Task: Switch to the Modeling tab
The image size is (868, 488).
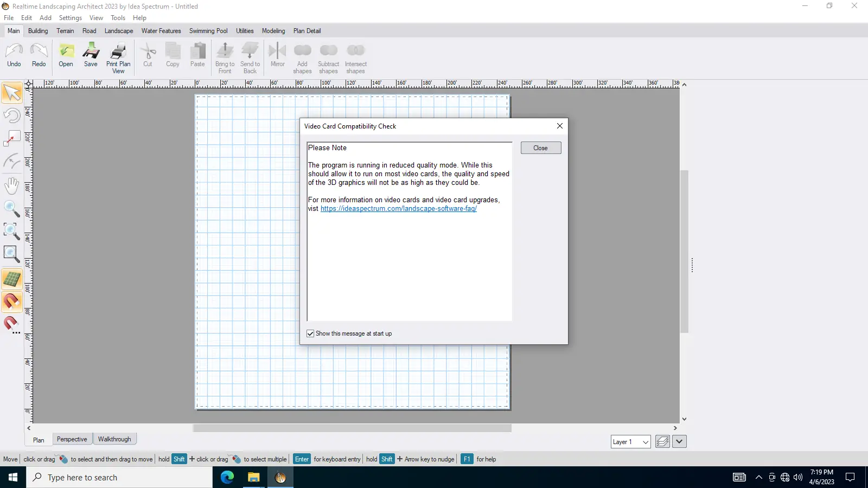Action: click(x=273, y=31)
